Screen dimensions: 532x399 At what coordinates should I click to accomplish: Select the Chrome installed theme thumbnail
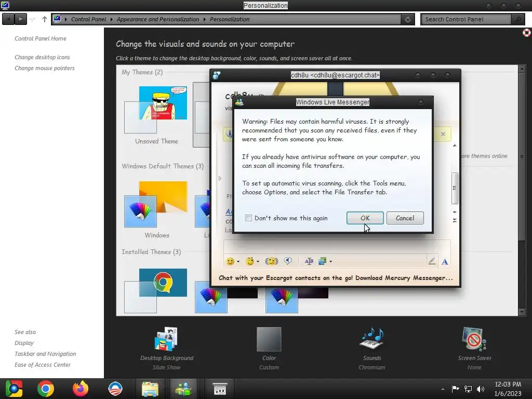point(156,290)
